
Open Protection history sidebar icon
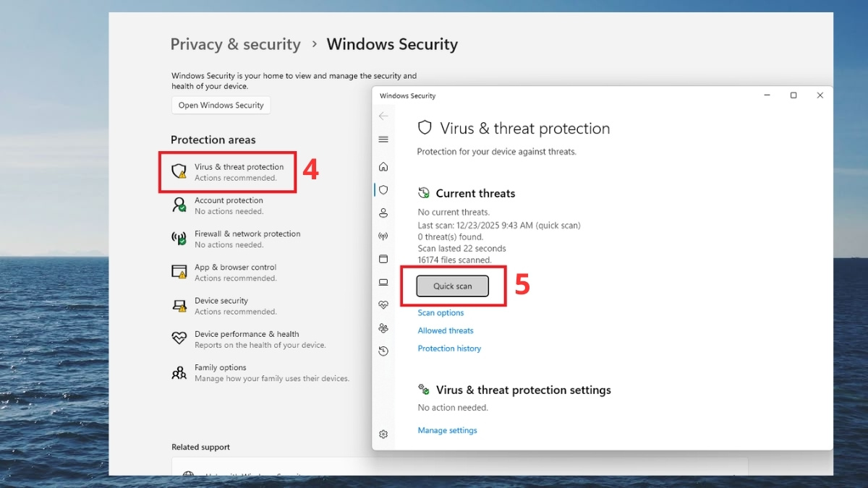coord(383,351)
